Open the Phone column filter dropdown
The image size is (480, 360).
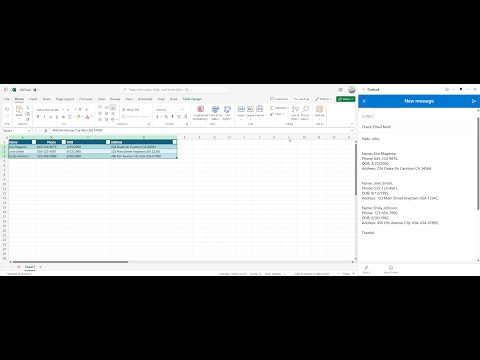pos(64,142)
